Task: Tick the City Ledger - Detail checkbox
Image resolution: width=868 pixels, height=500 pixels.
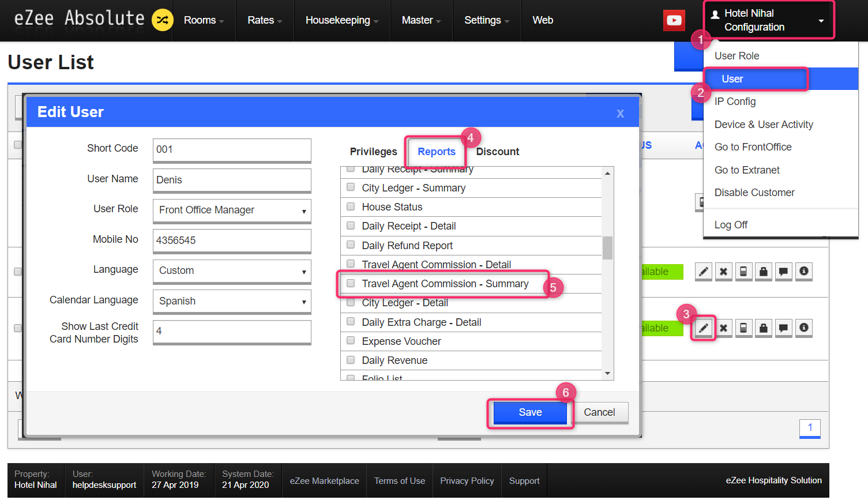Action: (x=351, y=302)
